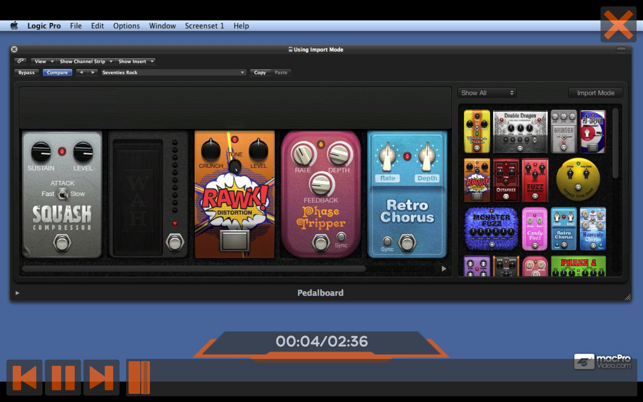
Task: Choose the Fuzz Machine pedal in browser
Action: pos(535,180)
